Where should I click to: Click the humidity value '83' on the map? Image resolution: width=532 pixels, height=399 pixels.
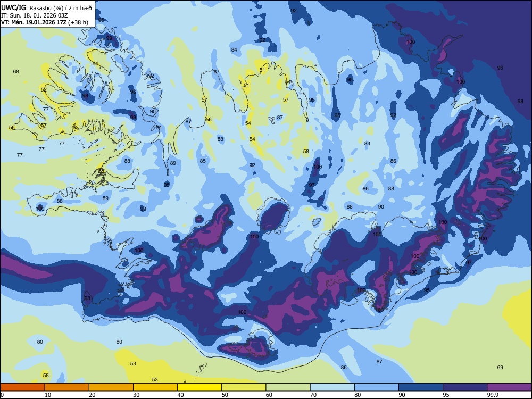point(367,144)
